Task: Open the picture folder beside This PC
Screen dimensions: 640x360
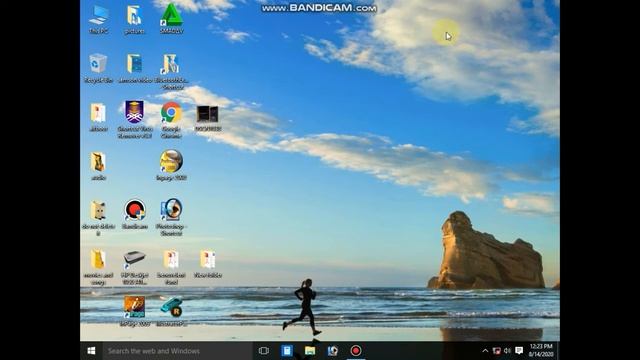Action: tap(135, 20)
